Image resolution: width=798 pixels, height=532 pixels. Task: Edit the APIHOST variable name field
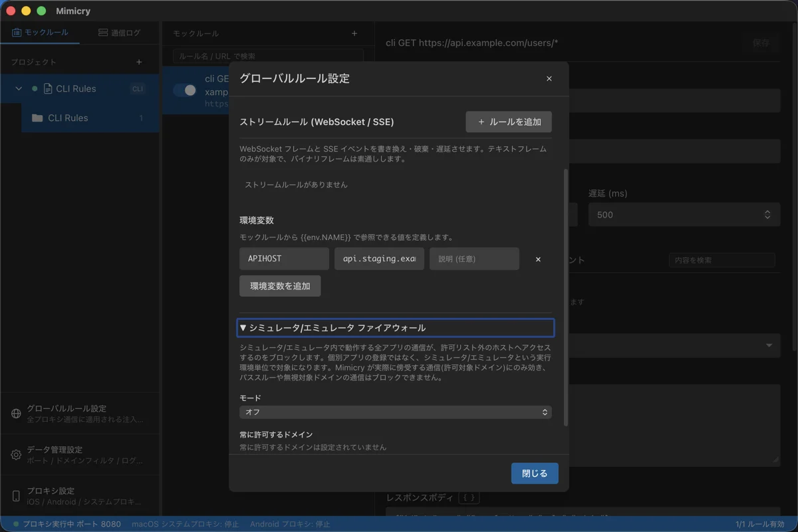[x=284, y=259]
